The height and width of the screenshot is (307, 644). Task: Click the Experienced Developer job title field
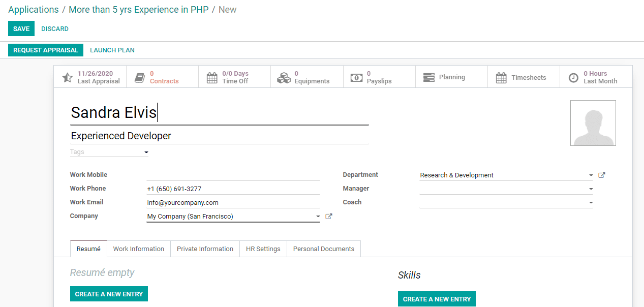pos(219,136)
